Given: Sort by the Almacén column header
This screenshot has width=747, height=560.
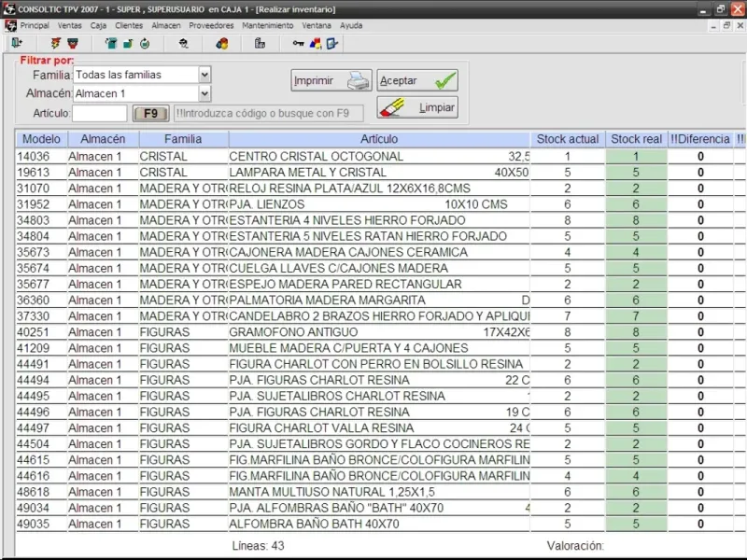Looking at the screenshot, I should click(103, 139).
